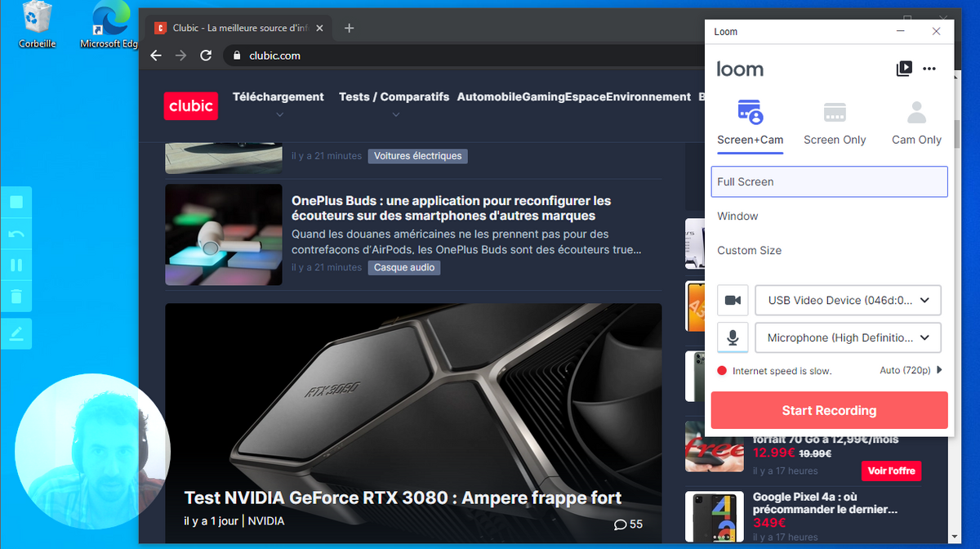The image size is (980, 549).
Task: Click trash delete icon in Loom side controls
Action: [16, 297]
